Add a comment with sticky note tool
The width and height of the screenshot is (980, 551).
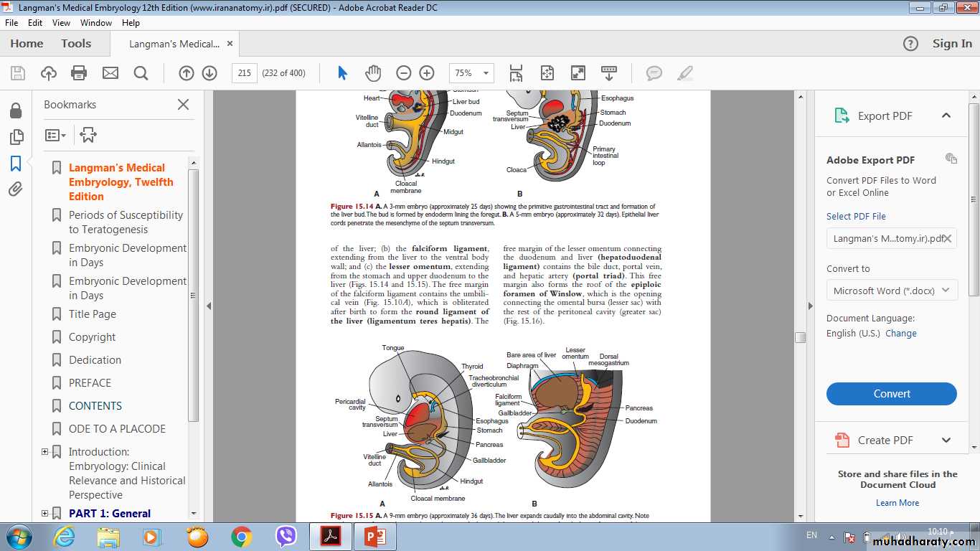(x=654, y=73)
